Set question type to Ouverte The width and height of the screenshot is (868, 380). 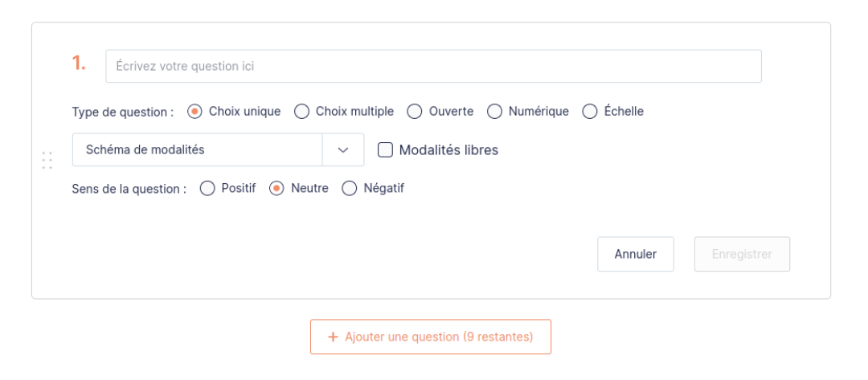point(415,112)
